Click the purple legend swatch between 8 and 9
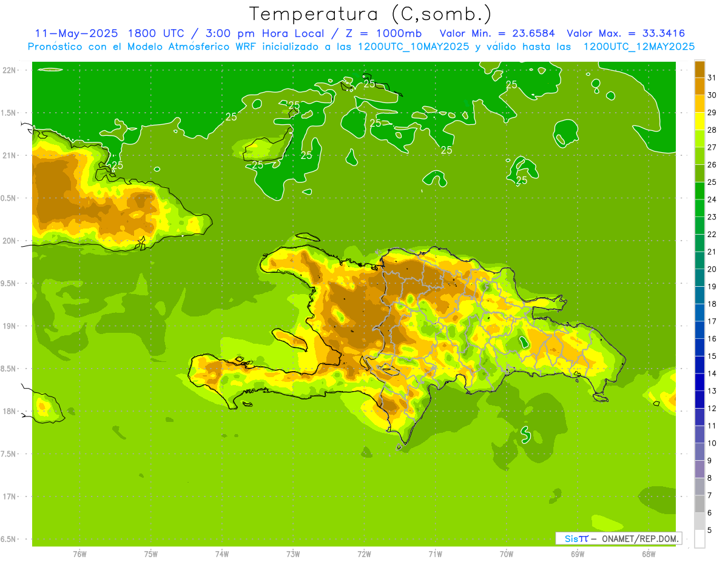 [699, 469]
